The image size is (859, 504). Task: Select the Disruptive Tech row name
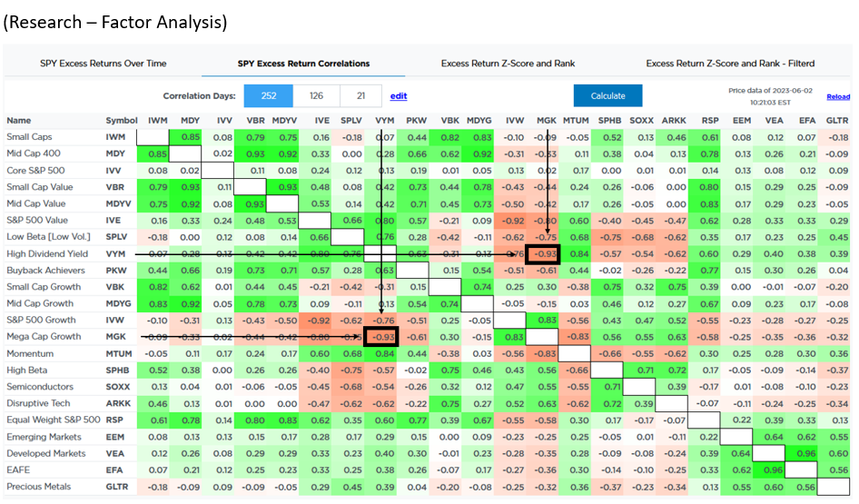click(38, 403)
